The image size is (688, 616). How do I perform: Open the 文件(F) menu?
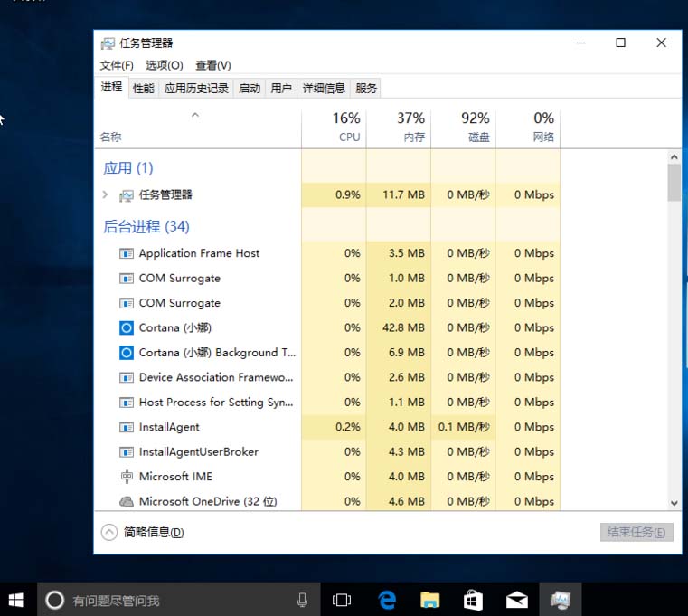coord(117,65)
